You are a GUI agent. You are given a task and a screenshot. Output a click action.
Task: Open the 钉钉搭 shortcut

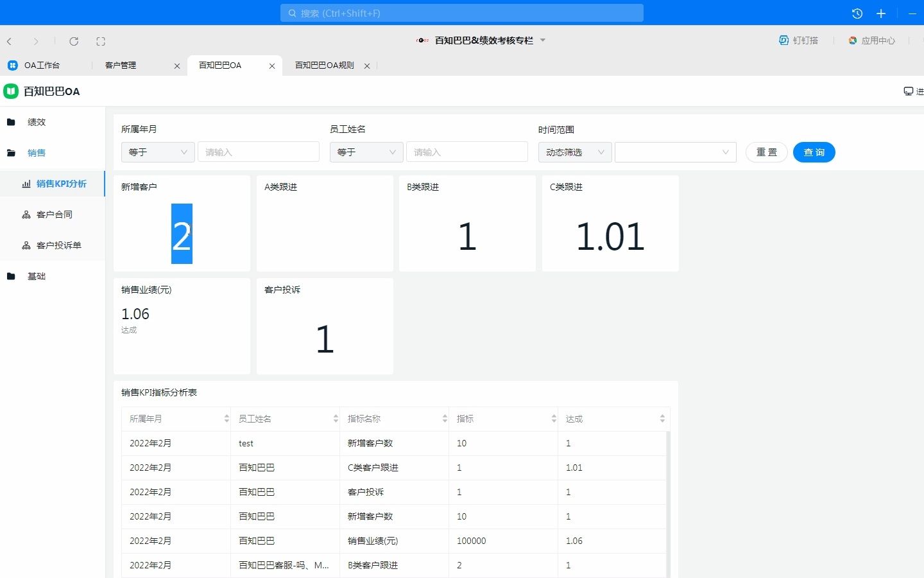pyautogui.click(x=799, y=40)
